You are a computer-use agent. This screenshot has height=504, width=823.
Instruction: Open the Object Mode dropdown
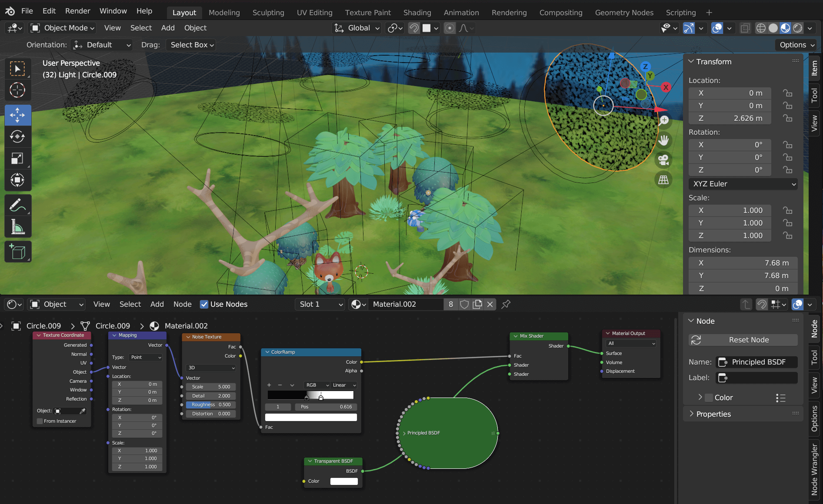point(62,28)
